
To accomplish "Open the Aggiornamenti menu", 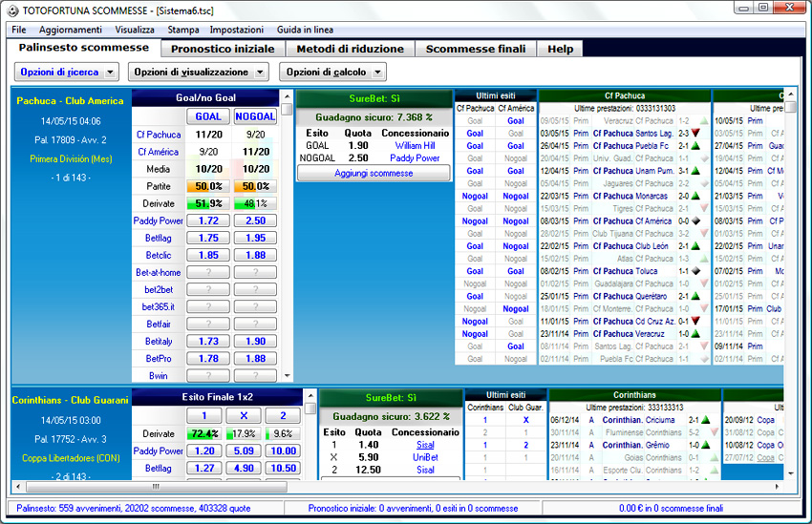I will click(68, 30).
